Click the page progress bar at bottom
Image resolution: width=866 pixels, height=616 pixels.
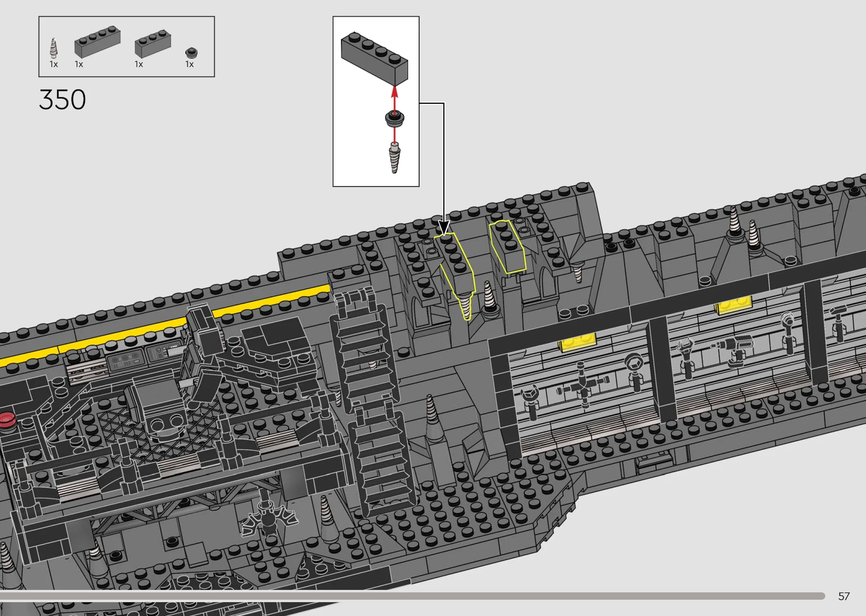pos(412,596)
